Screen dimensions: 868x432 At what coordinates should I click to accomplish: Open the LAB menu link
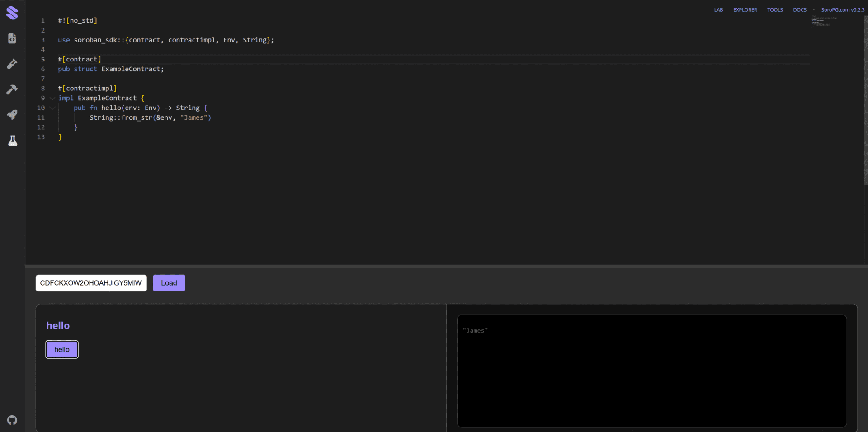718,10
